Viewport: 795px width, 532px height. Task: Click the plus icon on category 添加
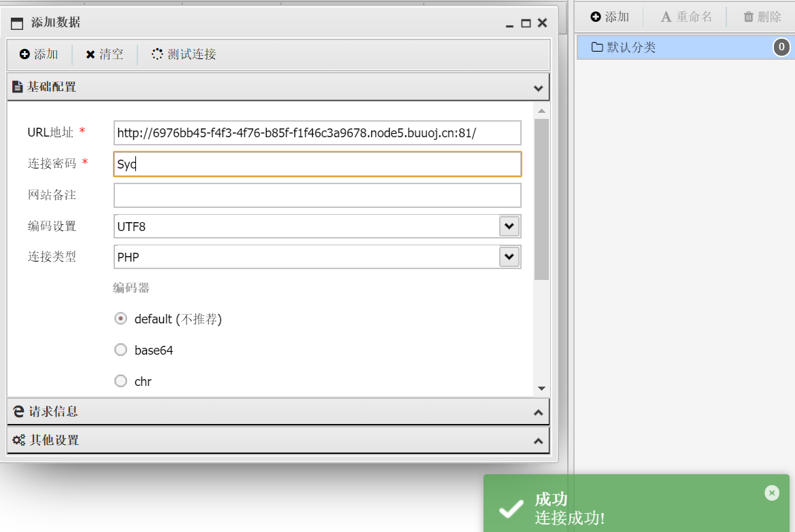coord(596,17)
